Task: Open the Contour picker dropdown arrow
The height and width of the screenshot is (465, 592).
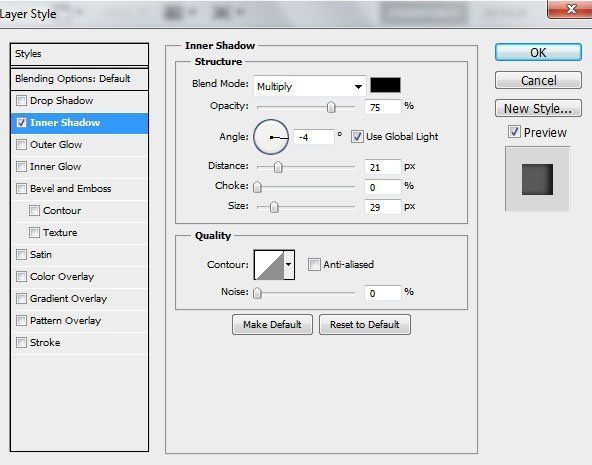Action: tap(289, 265)
